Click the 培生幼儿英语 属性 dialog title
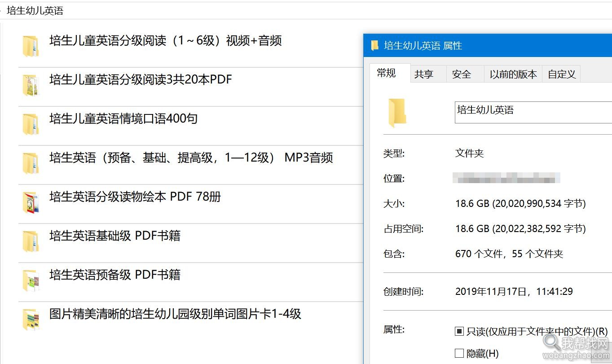This screenshot has width=612, height=364. click(423, 46)
